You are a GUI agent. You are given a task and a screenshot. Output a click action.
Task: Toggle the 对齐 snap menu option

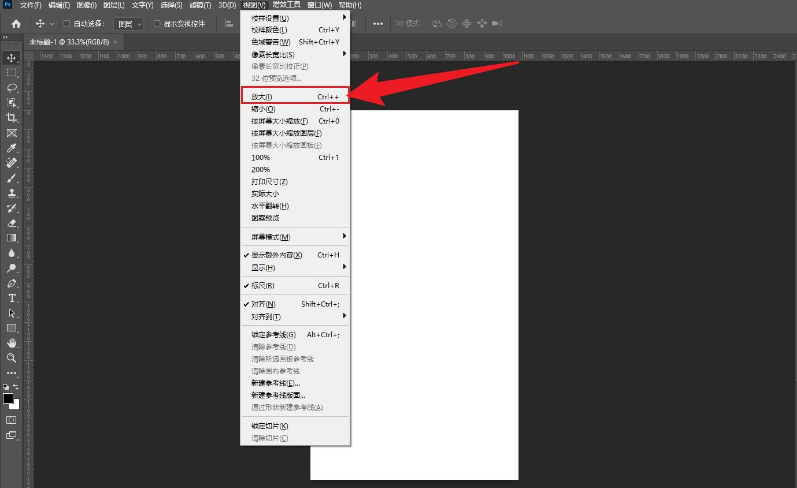click(x=265, y=304)
